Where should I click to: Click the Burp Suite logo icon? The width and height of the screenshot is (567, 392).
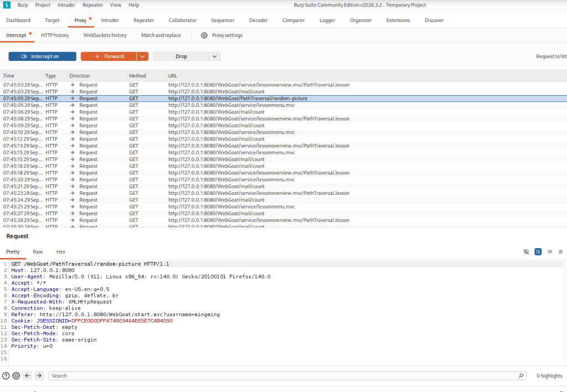(7, 5)
